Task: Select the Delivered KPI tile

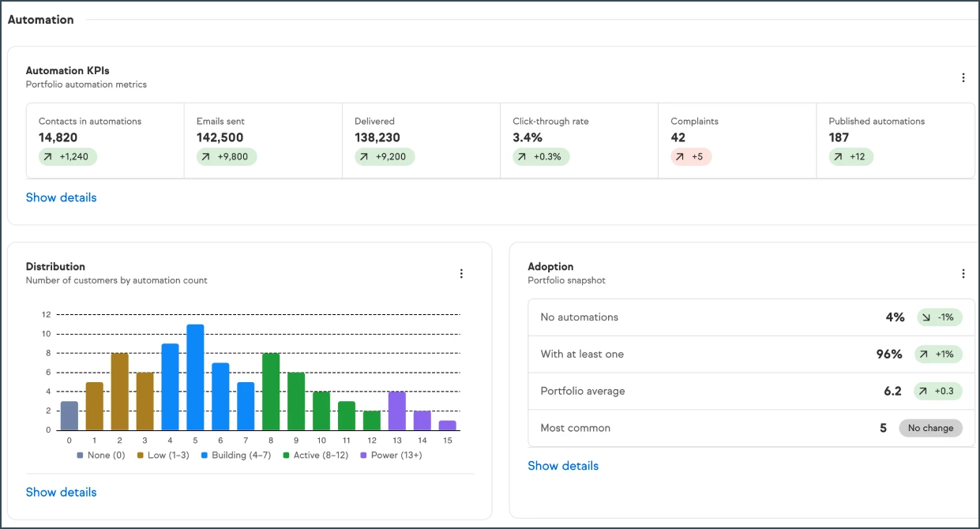Action: click(421, 141)
